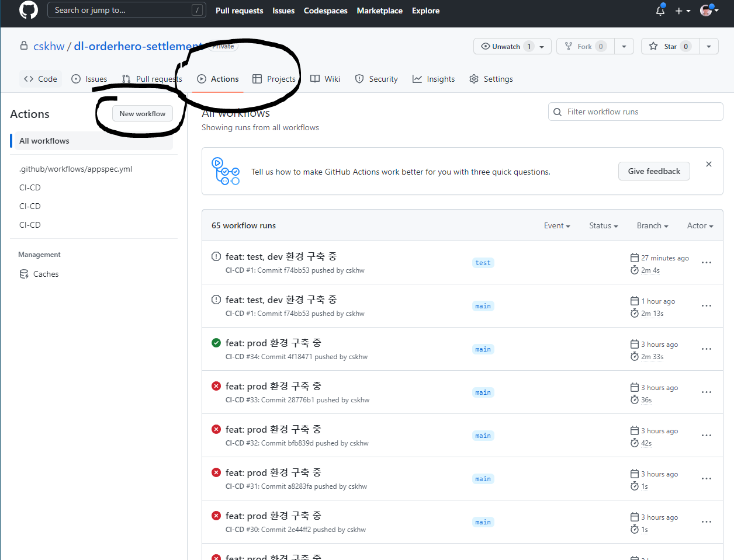This screenshot has width=734, height=560.
Task: Open more options for CI-CD #30 run
Action: tap(707, 522)
